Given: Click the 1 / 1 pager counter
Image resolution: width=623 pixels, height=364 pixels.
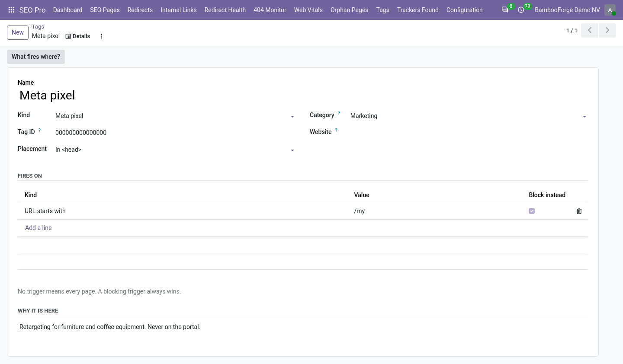Looking at the screenshot, I should [x=572, y=31].
